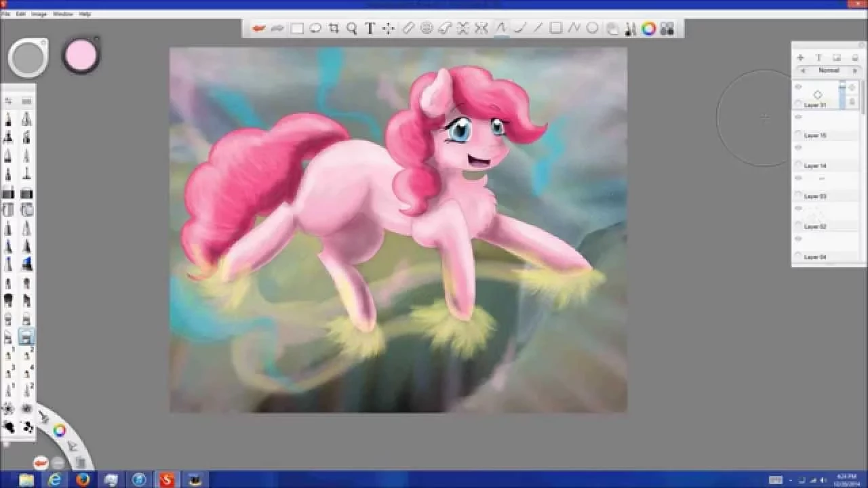Adjust Layer 31 opacity slider
Screen dimensions: 868x488
843,95
